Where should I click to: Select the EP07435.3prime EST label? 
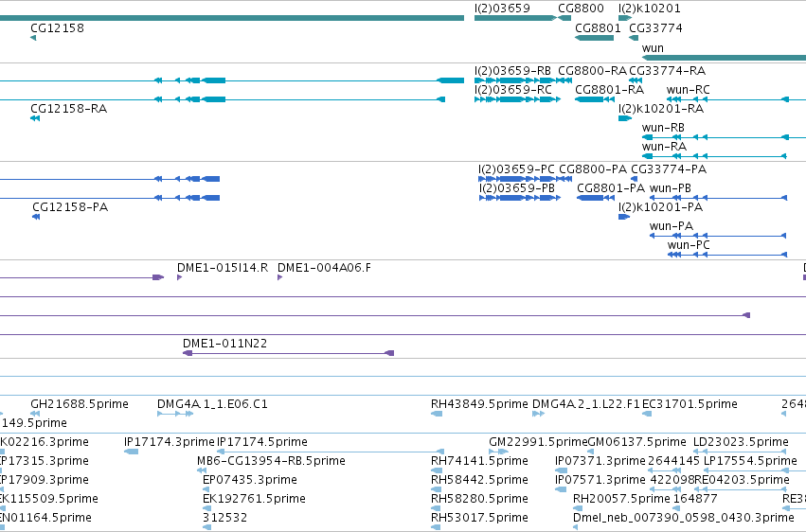coord(250,480)
